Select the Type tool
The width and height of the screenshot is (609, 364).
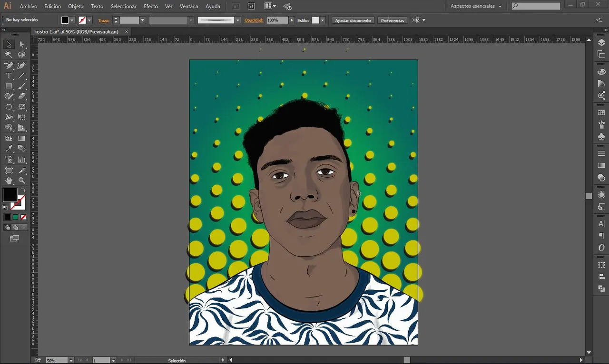9,76
